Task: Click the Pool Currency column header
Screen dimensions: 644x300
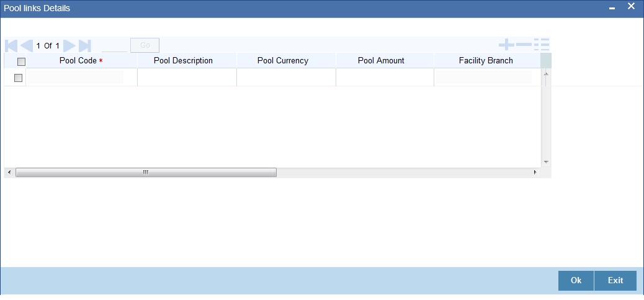Action: (x=286, y=61)
